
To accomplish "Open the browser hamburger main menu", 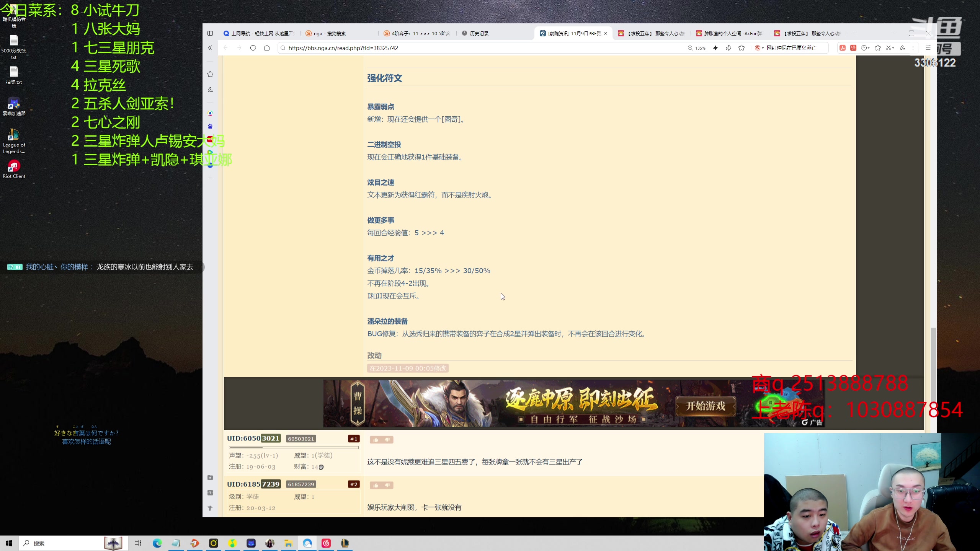I will point(928,48).
